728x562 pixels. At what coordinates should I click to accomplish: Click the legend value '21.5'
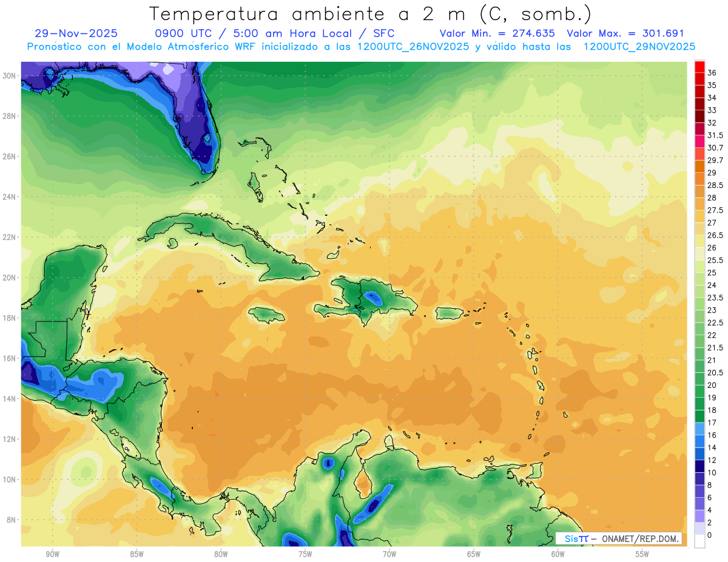[x=715, y=347]
